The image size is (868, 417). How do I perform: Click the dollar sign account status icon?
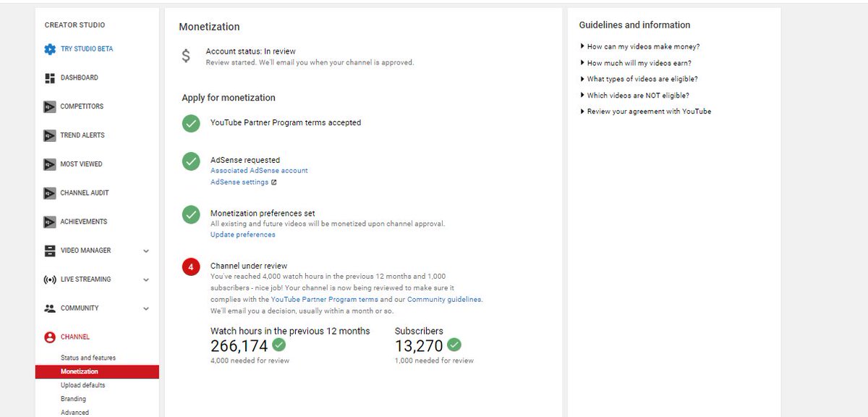click(186, 56)
